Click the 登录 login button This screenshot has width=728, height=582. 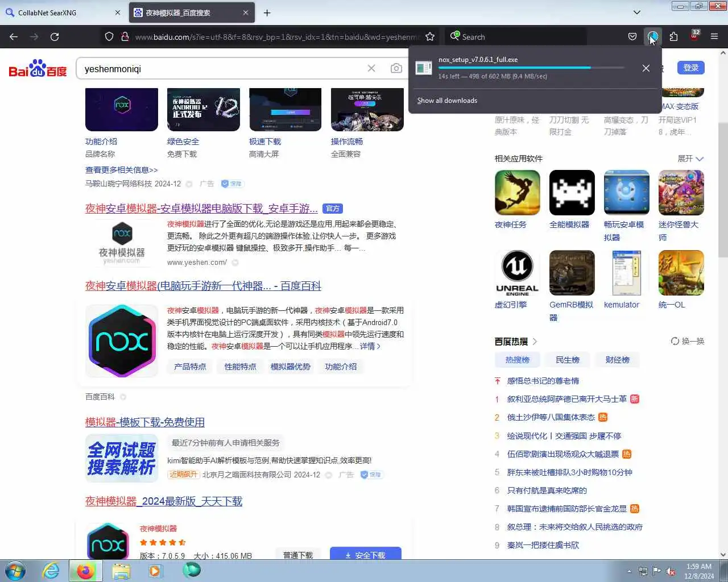point(691,68)
